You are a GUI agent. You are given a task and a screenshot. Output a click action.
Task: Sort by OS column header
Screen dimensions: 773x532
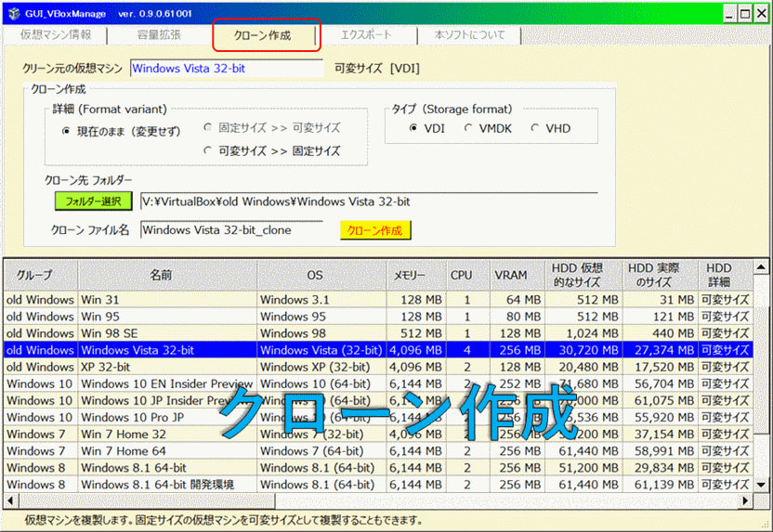point(321,275)
